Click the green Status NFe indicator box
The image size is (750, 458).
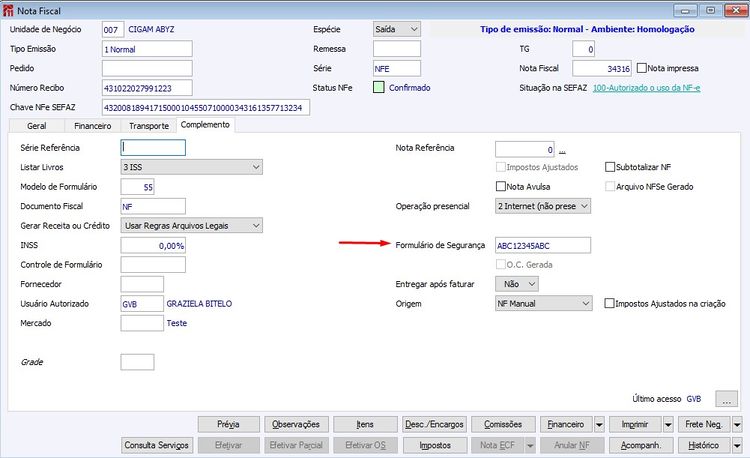pyautogui.click(x=379, y=87)
